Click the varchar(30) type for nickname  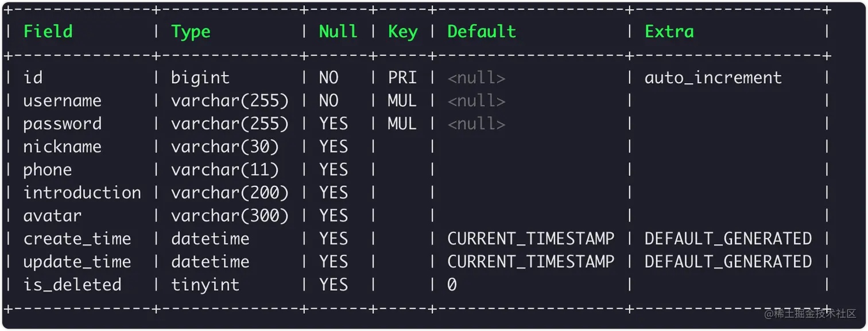(225, 147)
